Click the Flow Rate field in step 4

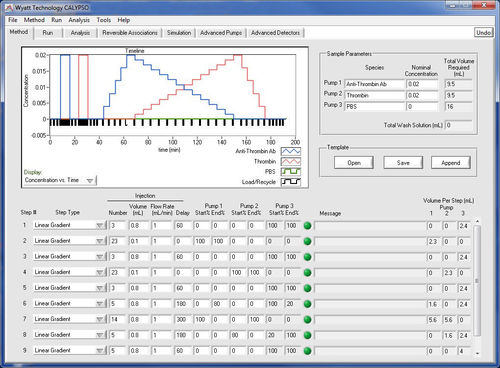(162, 273)
